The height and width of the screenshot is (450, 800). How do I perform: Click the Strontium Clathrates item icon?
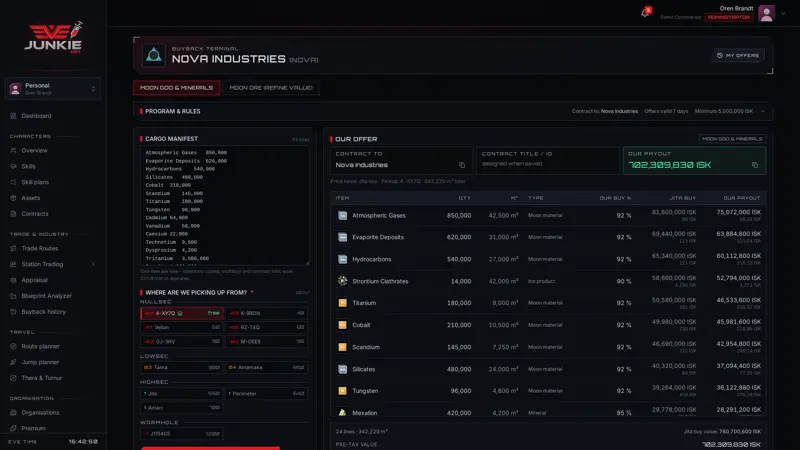(342, 281)
